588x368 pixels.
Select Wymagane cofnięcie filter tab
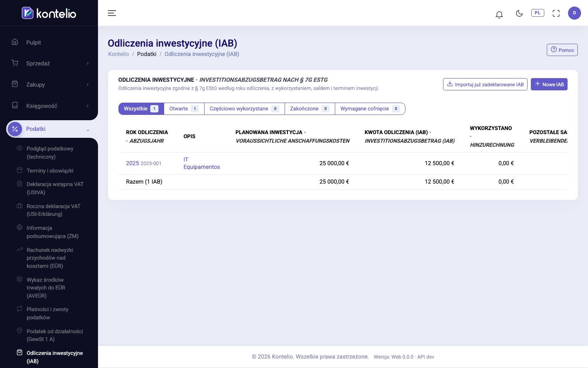click(370, 109)
